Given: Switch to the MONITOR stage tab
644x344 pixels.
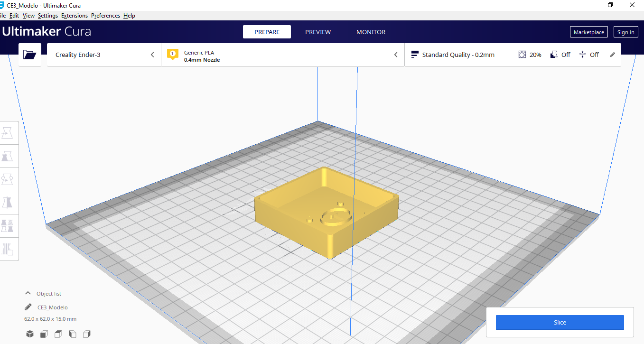Looking at the screenshot, I should pos(371,32).
